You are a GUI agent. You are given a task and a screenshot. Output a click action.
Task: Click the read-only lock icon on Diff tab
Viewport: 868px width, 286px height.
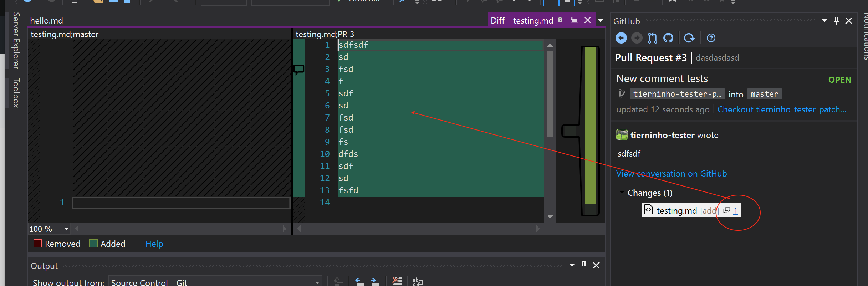560,20
